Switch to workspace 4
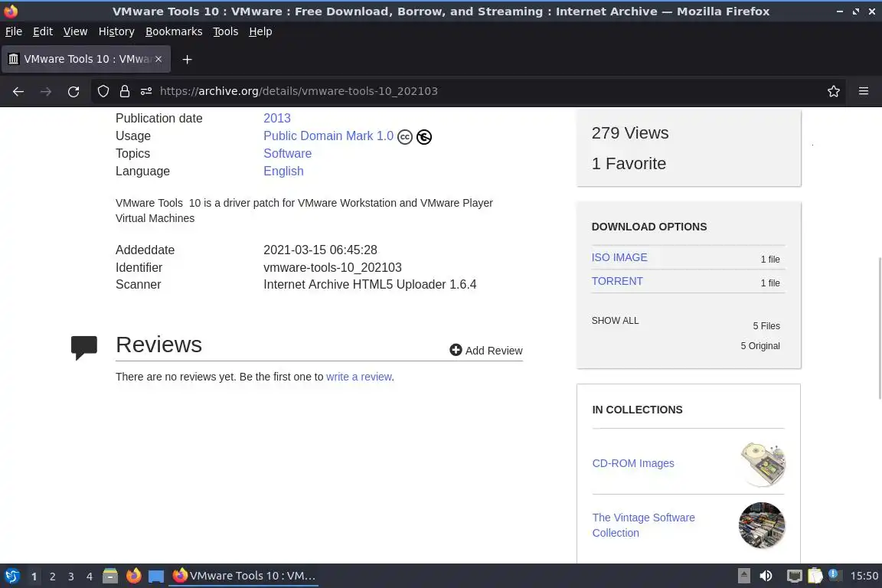 pyautogui.click(x=90, y=577)
